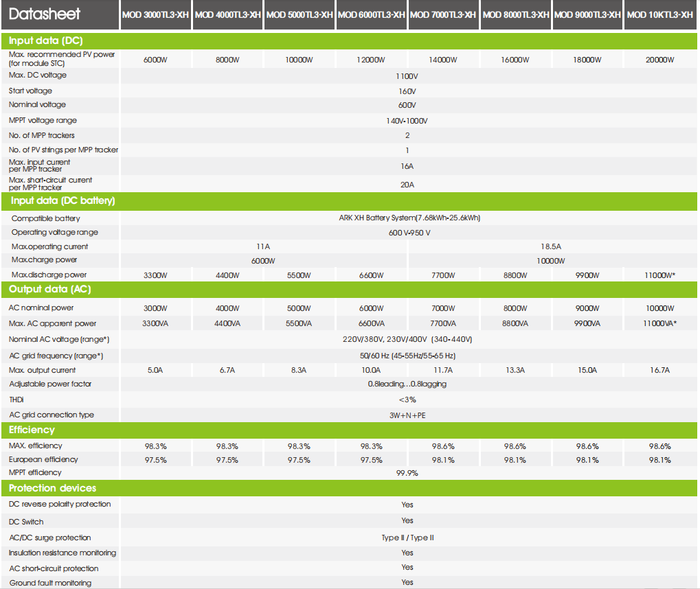Image resolution: width=700 pixels, height=589 pixels.
Task: Select the MOD 3000TL3-XH column header
Action: 155,14
